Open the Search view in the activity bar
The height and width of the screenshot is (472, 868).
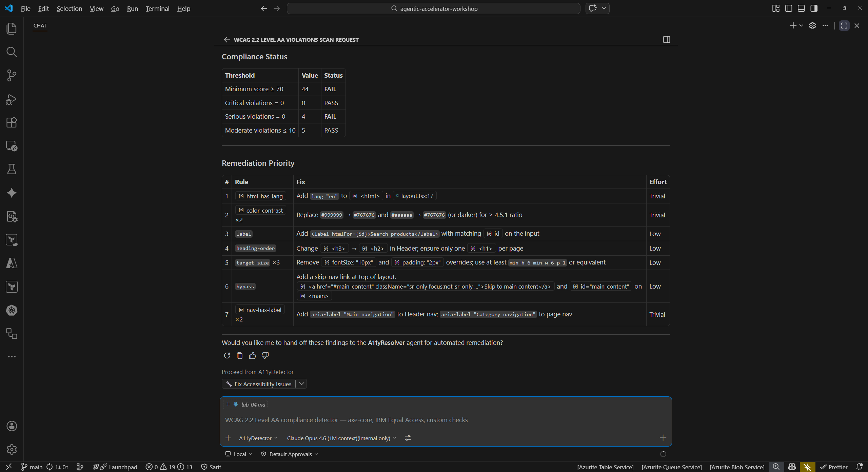click(x=12, y=52)
